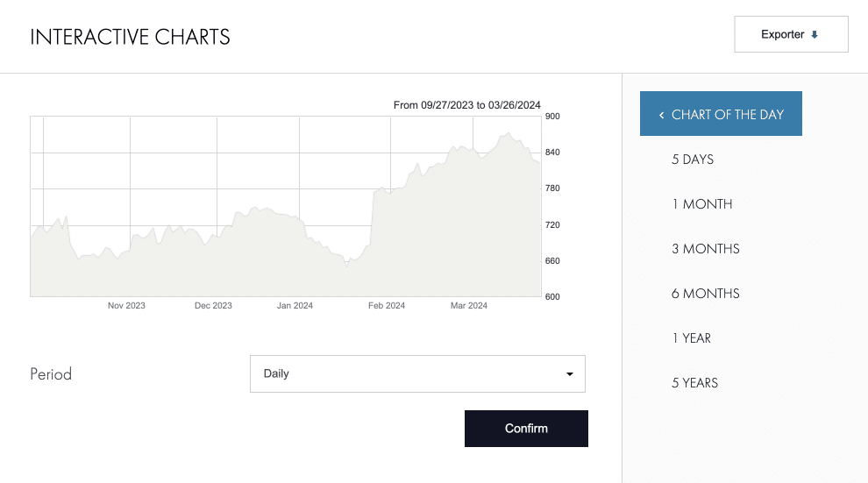The image size is (868, 483).
Task: Click the Interactive Charts heading
Action: click(130, 37)
